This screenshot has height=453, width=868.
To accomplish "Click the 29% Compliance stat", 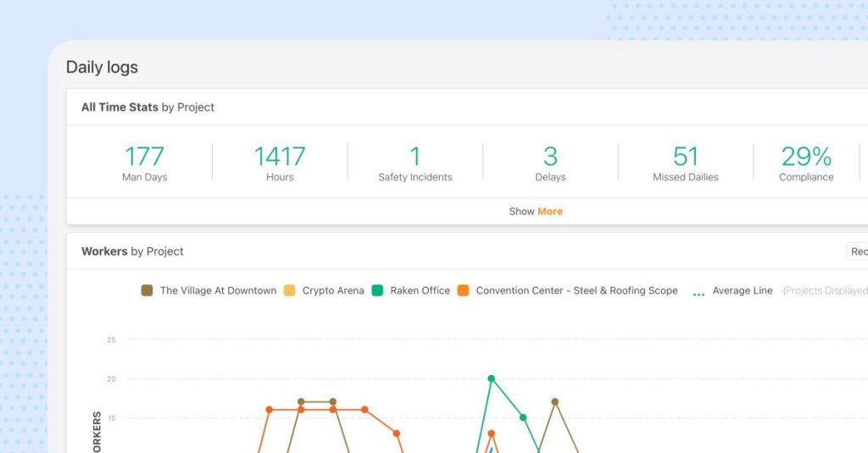I will pos(806,163).
